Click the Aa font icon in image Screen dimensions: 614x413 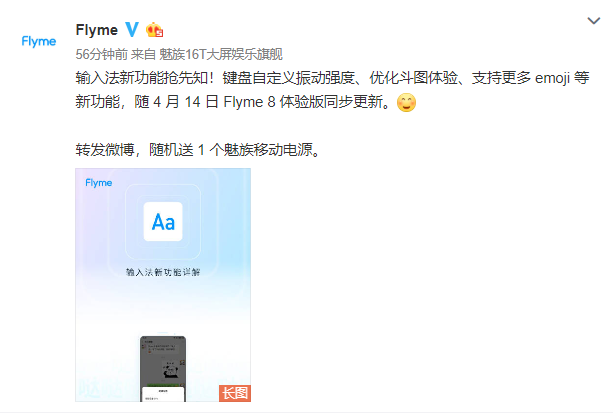click(163, 222)
